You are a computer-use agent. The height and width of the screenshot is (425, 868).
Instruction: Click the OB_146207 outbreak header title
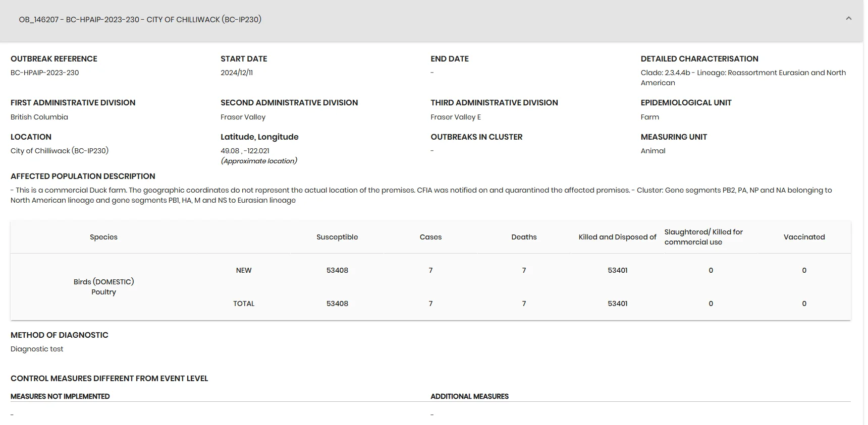(x=140, y=20)
